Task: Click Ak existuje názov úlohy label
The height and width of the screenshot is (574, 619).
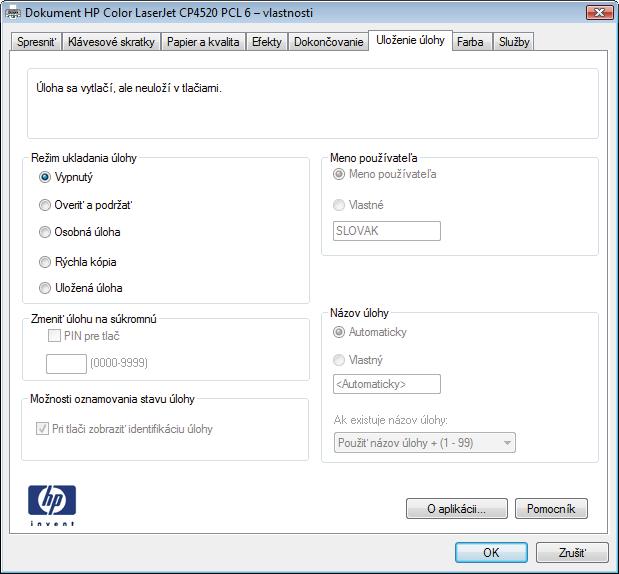Action: (x=390, y=420)
